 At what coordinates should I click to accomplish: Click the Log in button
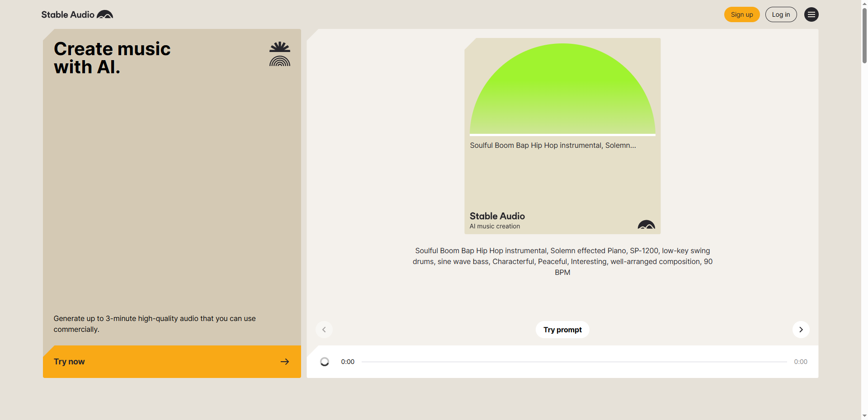[781, 14]
